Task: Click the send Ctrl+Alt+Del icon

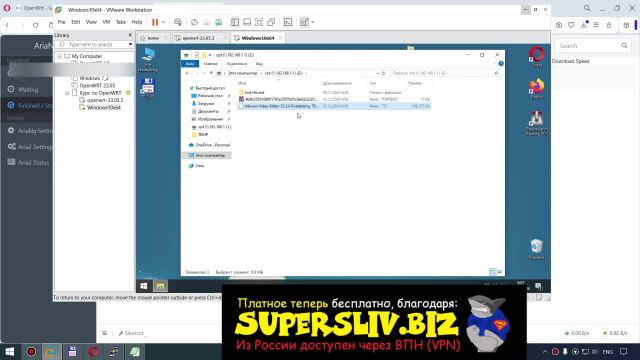Action: [178, 22]
